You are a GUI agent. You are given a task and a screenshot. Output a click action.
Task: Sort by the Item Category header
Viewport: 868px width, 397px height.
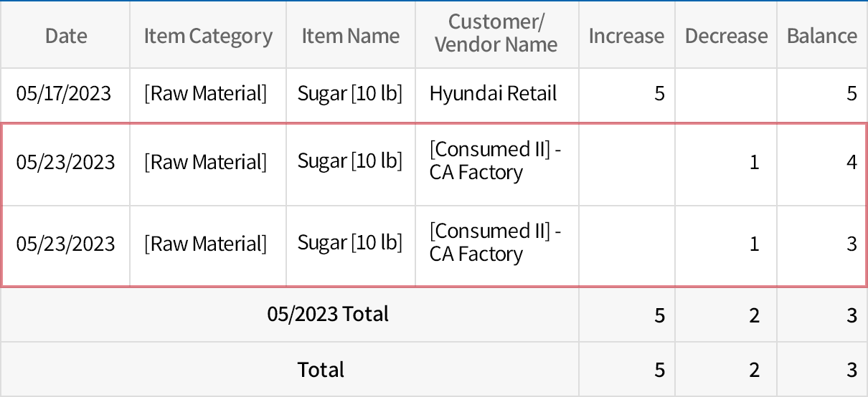[208, 36]
